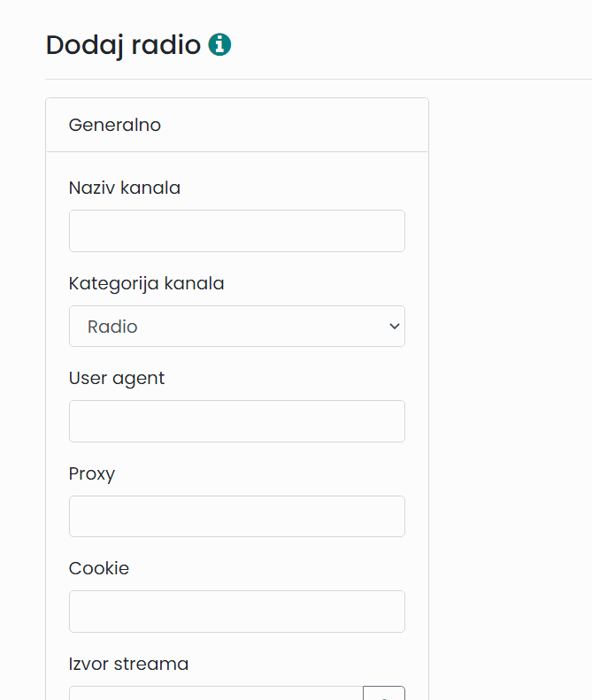Click the Izvor streama label

point(128,664)
